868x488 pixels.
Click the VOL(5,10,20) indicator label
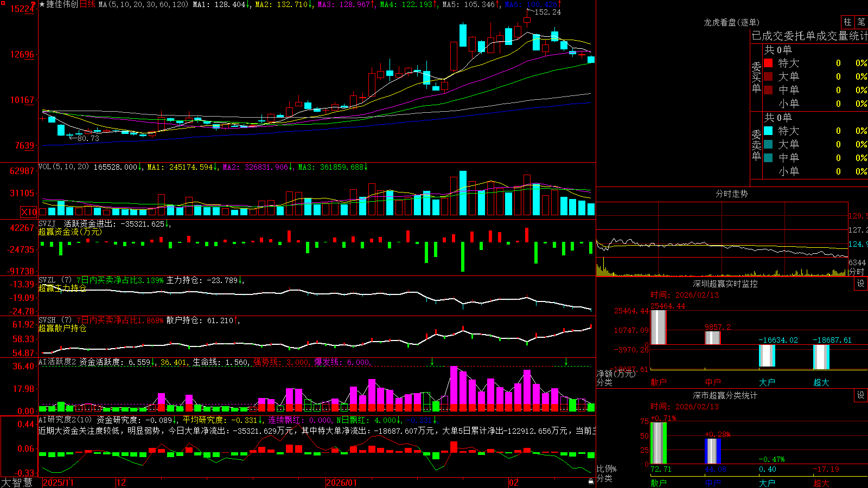pos(63,167)
